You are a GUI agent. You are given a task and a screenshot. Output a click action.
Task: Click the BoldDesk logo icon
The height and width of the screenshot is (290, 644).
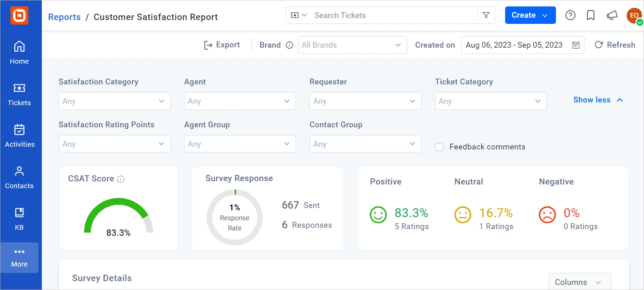point(19,16)
